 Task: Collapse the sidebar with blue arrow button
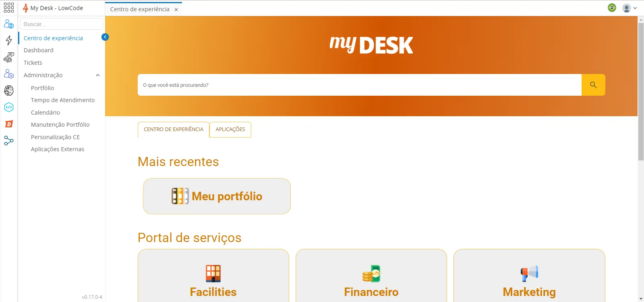coord(105,37)
